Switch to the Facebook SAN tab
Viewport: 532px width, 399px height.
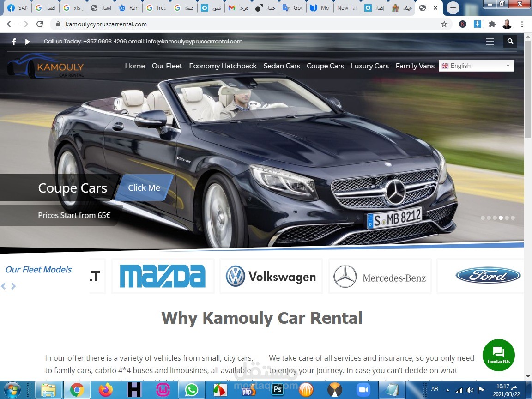(x=17, y=8)
